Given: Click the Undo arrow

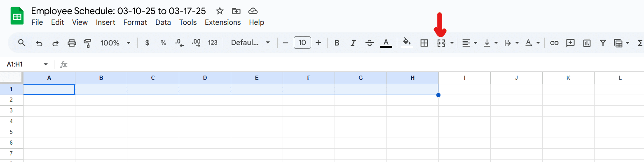Looking at the screenshot, I should tap(39, 43).
